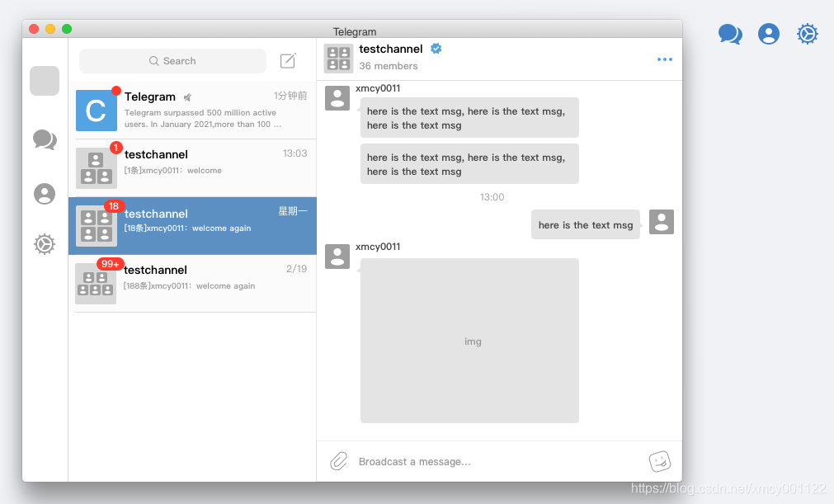834x504 pixels.
Task: Open the emoji sticker picker
Action: click(x=660, y=461)
